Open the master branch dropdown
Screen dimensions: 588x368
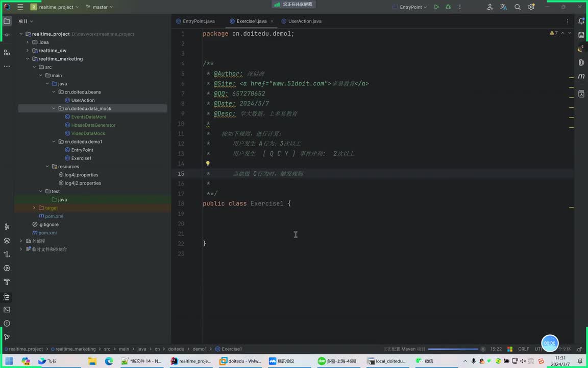(99, 7)
